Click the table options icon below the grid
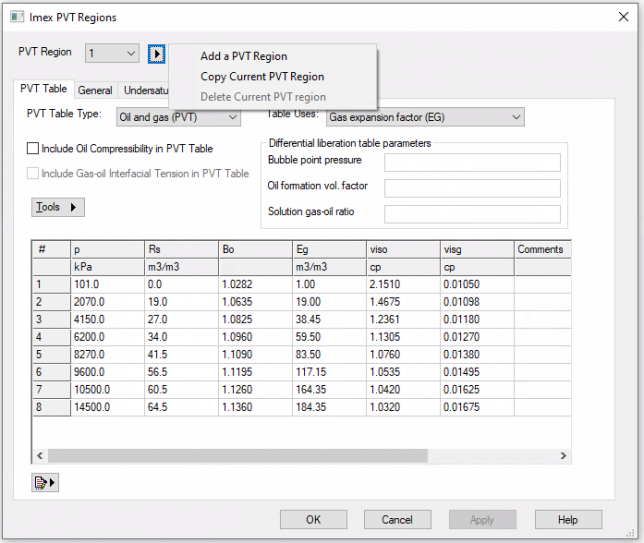The height and width of the screenshot is (543, 644). (x=45, y=482)
